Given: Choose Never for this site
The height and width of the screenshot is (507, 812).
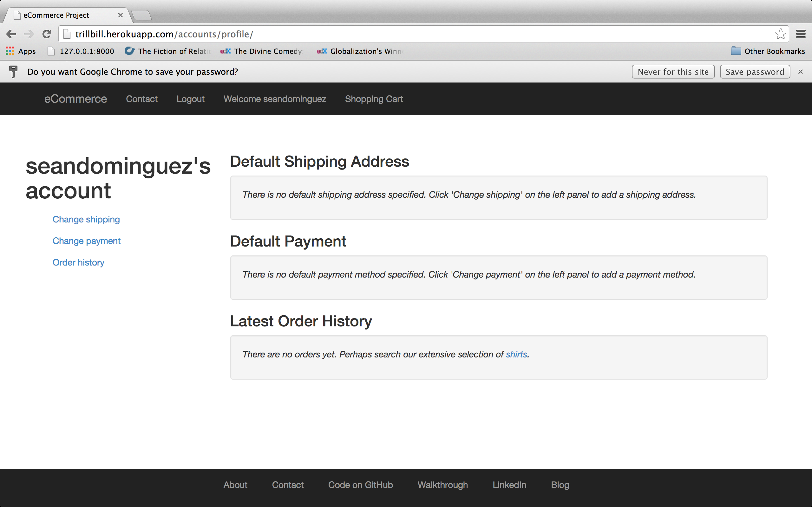Looking at the screenshot, I should (x=673, y=72).
